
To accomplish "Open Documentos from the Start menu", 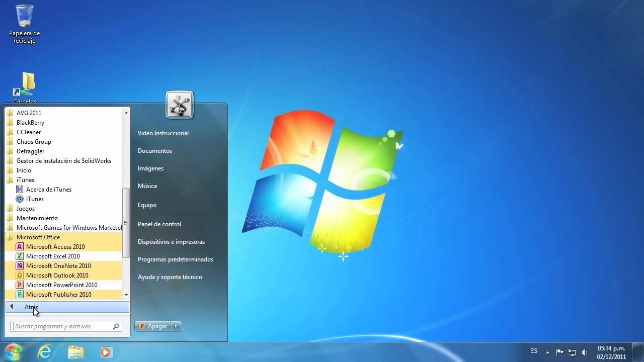I will (155, 151).
